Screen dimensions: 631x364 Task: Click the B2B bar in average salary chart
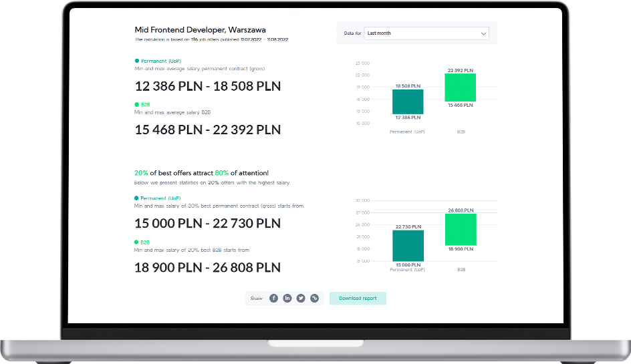click(461, 87)
